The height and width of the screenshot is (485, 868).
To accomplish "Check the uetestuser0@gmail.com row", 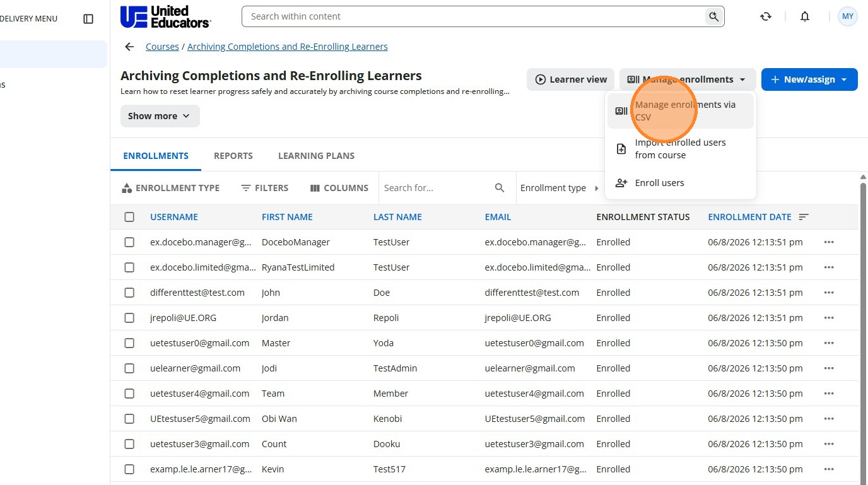I will tap(129, 343).
